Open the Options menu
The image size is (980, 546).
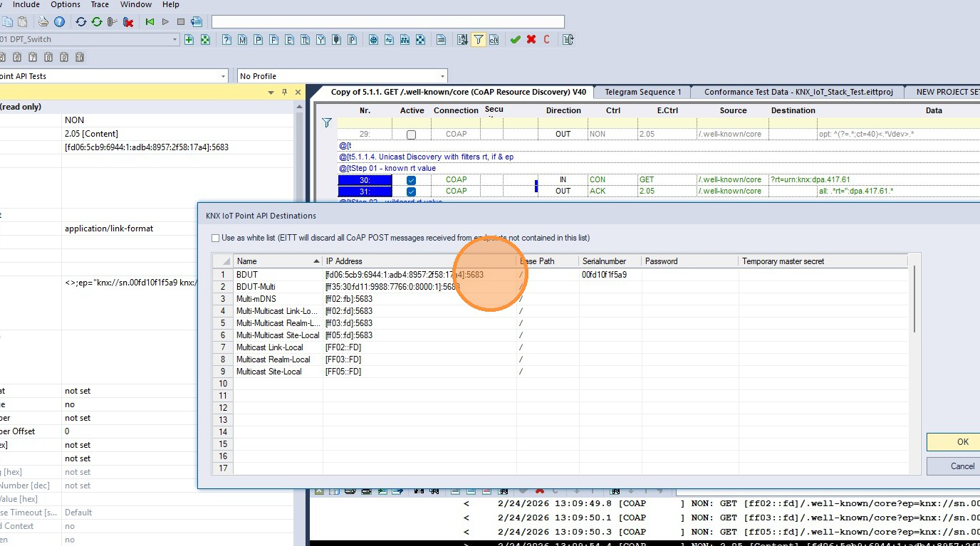coord(66,4)
